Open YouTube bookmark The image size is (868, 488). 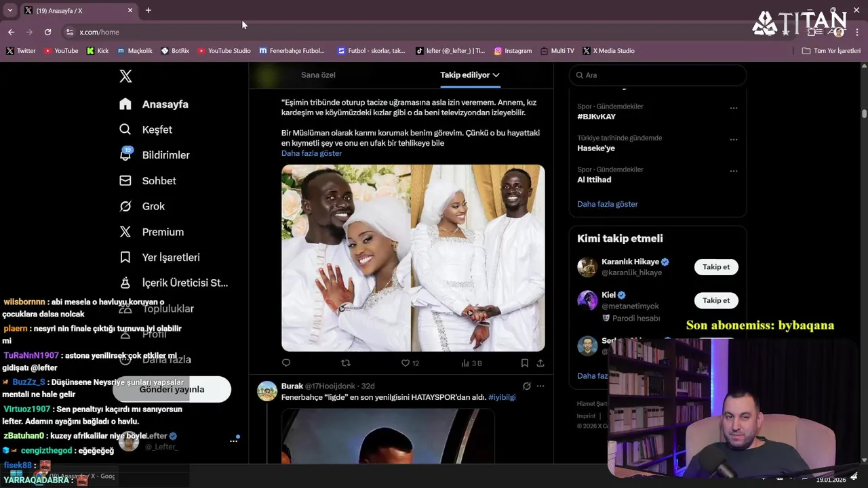click(x=61, y=51)
